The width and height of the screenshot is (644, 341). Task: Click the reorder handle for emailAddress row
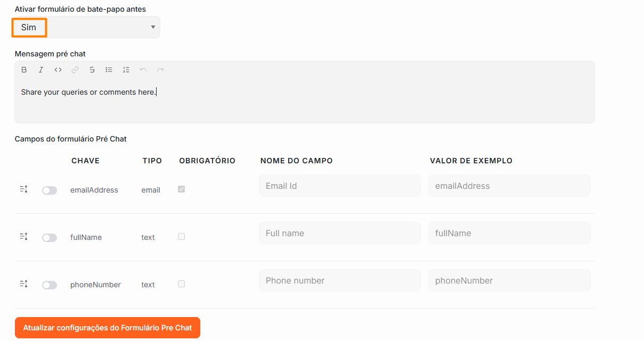pos(23,189)
